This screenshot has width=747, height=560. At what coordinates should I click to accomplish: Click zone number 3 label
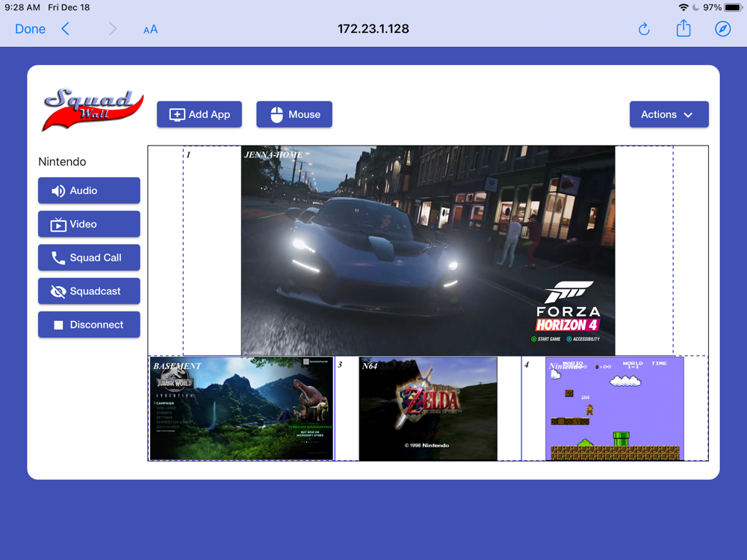click(340, 364)
